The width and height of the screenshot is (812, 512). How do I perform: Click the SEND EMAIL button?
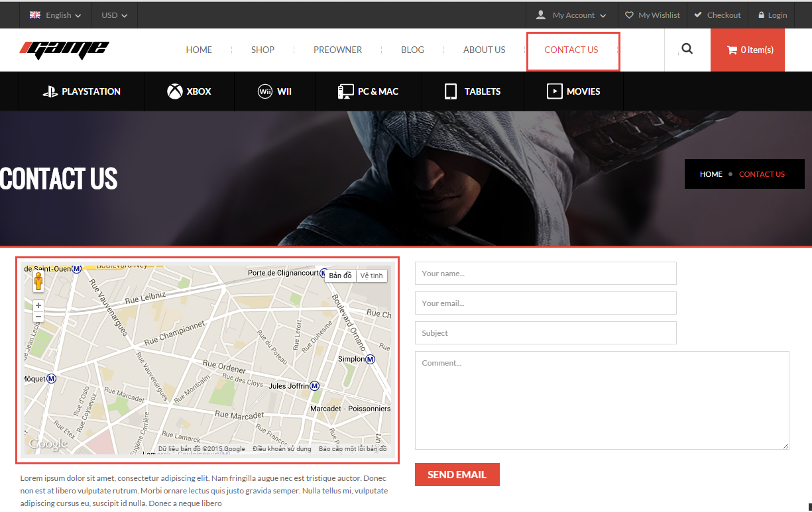pos(457,474)
